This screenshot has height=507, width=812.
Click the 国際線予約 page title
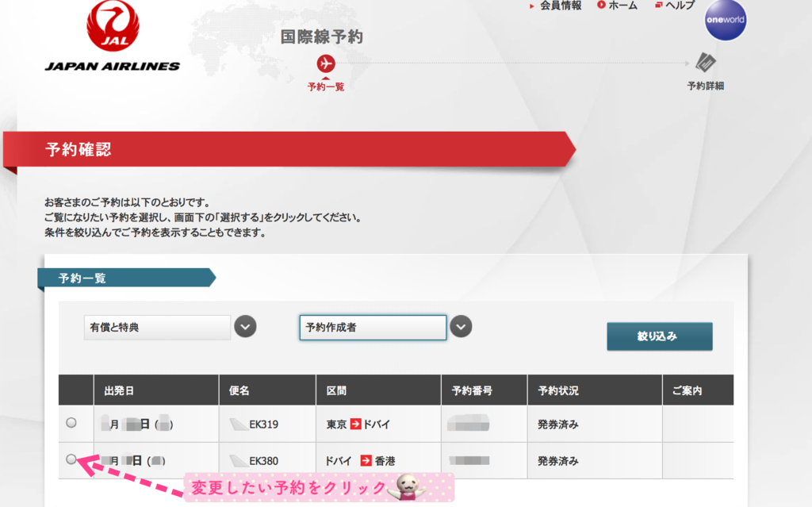(x=322, y=36)
